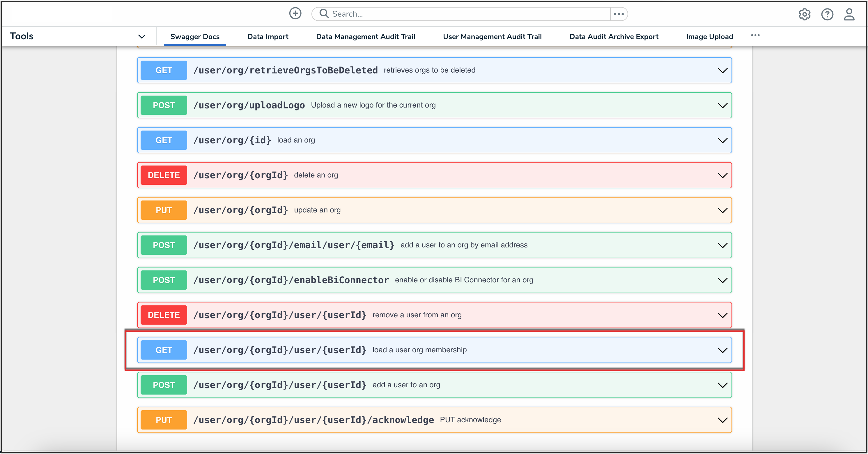Expand the Tools dropdown
868x454 pixels.
tap(142, 36)
